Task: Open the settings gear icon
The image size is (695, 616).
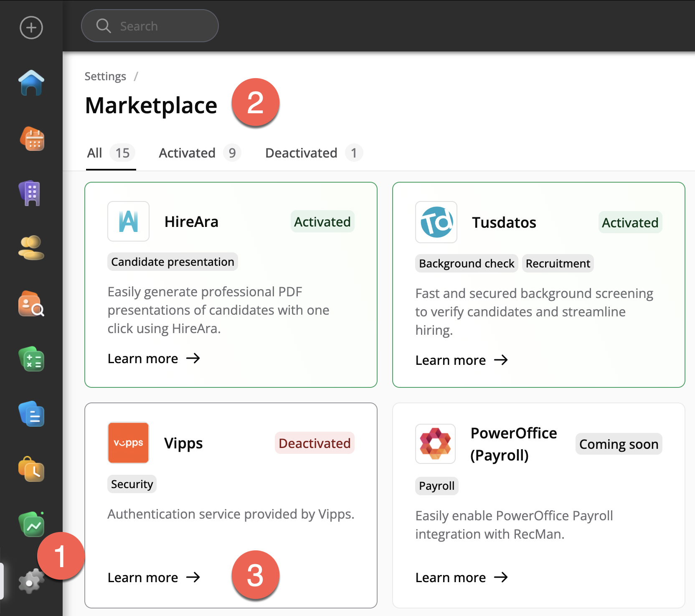Action: coord(30,581)
